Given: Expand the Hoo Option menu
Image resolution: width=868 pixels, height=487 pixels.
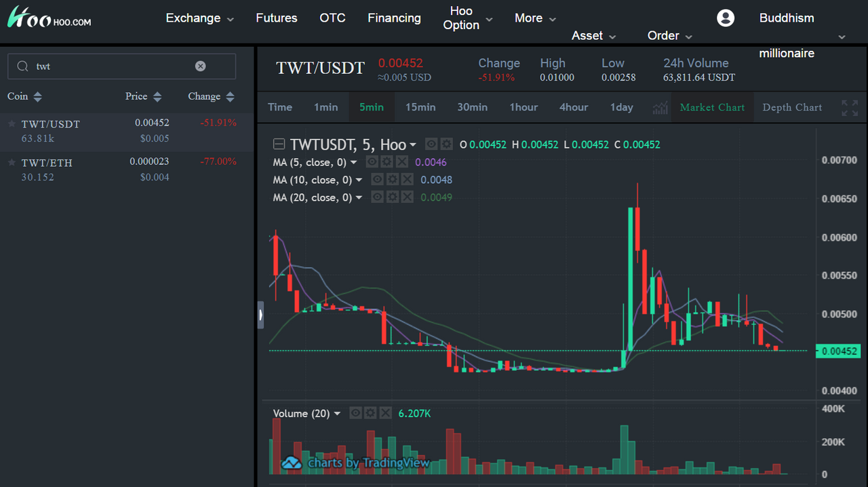Looking at the screenshot, I should [x=468, y=18].
